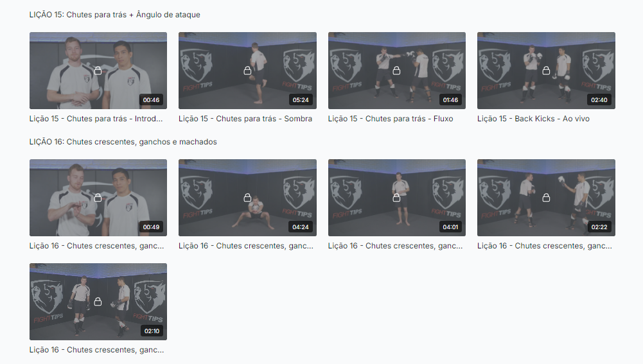
Task: Click lock icon on 02:22 Lição 16 video
Action: (546, 198)
